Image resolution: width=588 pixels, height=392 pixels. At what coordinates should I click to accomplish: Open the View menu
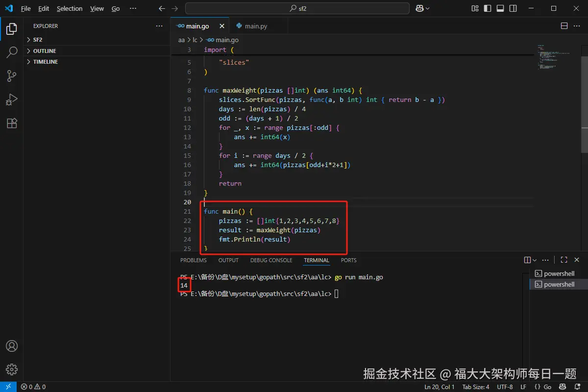pos(97,8)
